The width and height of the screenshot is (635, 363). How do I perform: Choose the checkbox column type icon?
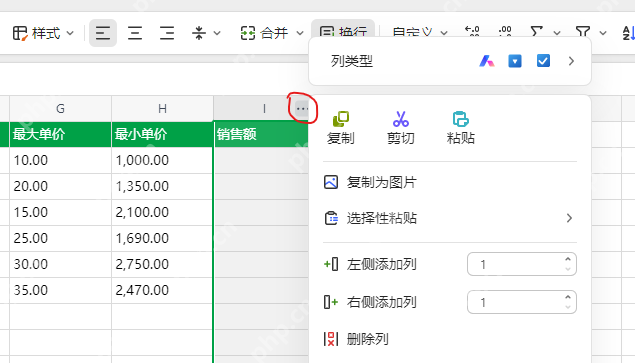pyautogui.click(x=543, y=61)
